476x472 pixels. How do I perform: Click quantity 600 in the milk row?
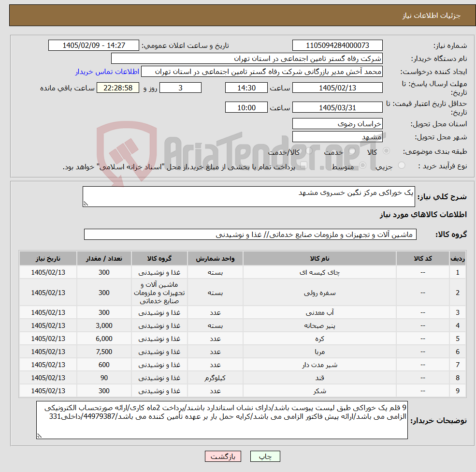[104, 365]
